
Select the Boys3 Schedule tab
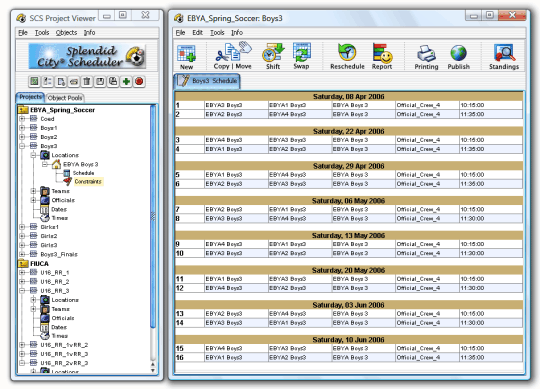(x=207, y=81)
